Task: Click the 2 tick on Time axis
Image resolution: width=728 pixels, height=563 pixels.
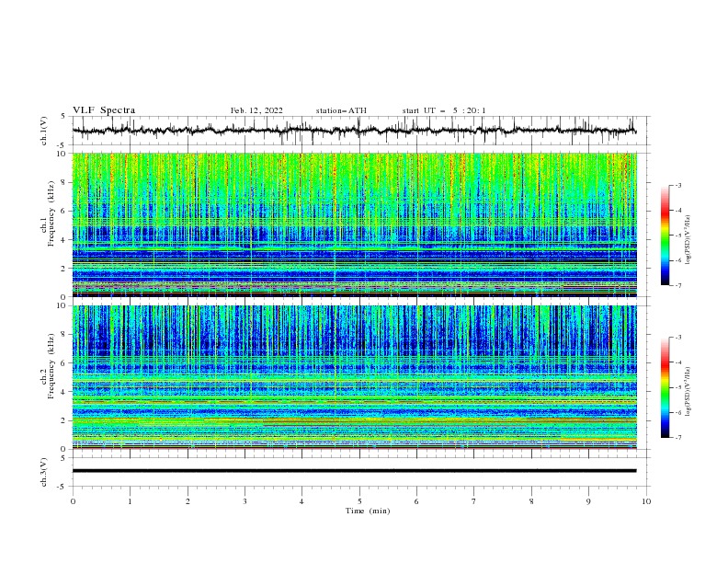Action: coord(188,501)
